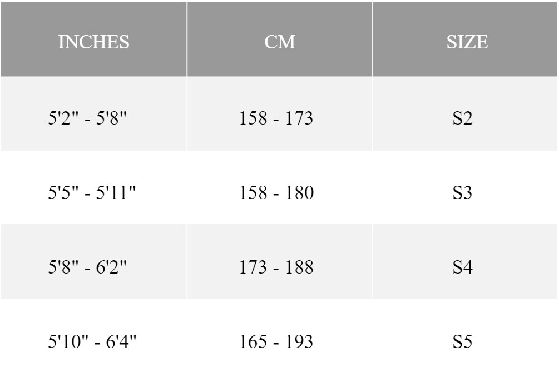Click the 6'4" text in last row
559x392 pixels.
(121, 341)
